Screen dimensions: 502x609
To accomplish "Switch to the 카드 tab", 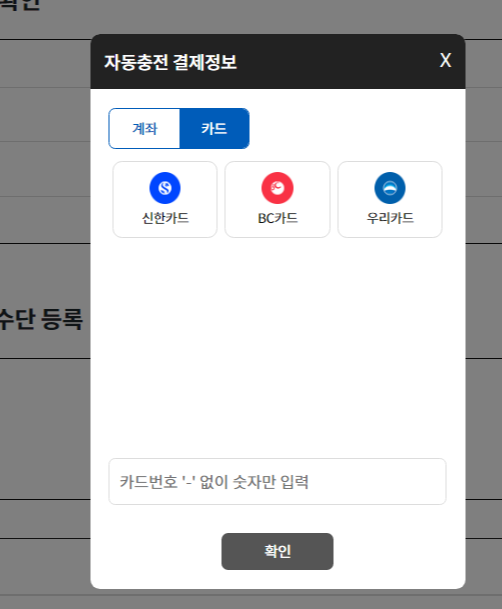I will point(214,129).
